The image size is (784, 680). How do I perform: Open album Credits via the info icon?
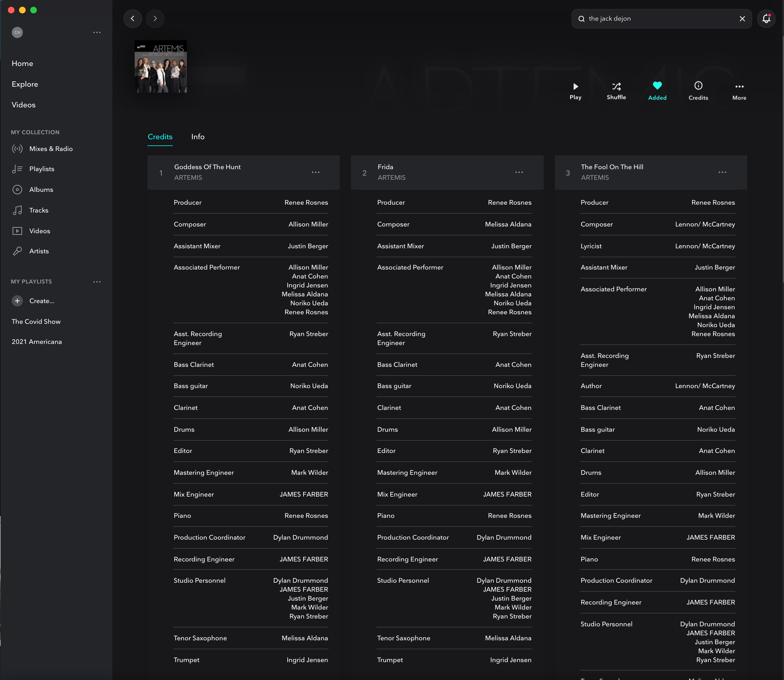[x=698, y=91]
